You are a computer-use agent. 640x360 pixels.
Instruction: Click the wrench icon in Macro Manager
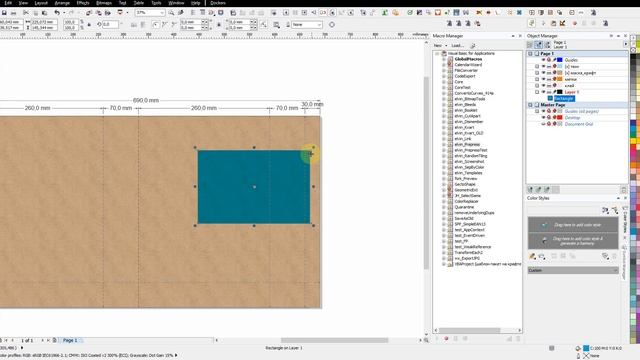click(x=473, y=46)
